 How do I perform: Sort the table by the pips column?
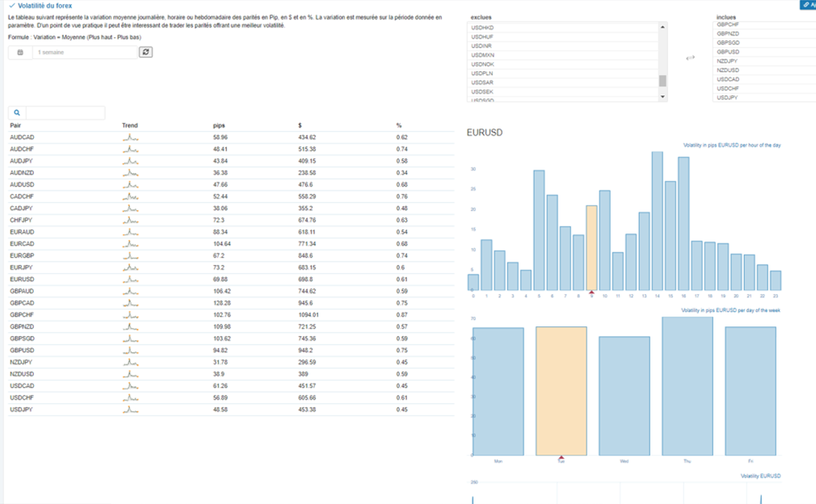point(219,125)
